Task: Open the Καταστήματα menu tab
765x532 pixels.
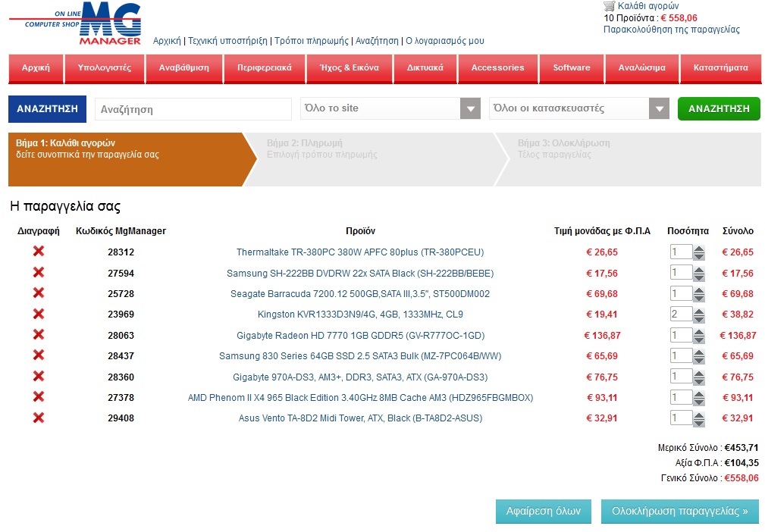Action: tap(720, 68)
